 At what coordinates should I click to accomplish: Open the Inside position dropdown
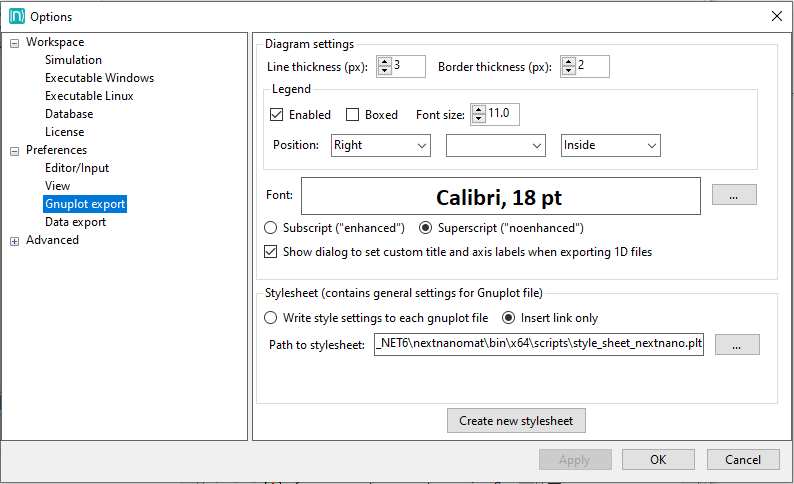610,146
